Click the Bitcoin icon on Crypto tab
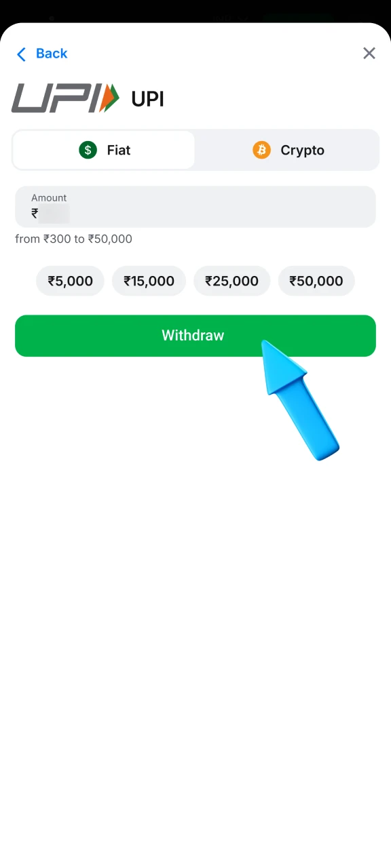This screenshot has width=391, height=868. pos(262,150)
